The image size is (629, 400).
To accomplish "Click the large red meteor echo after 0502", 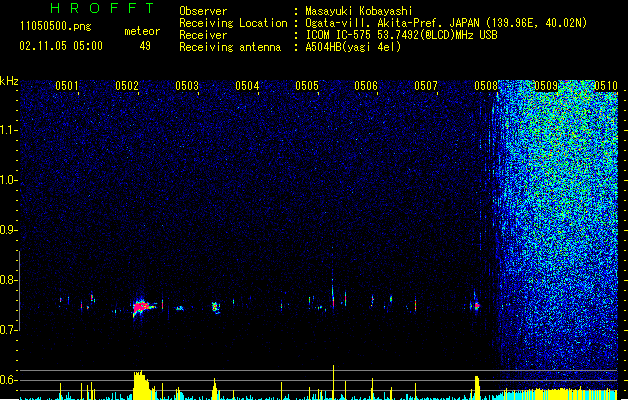I will tap(143, 307).
